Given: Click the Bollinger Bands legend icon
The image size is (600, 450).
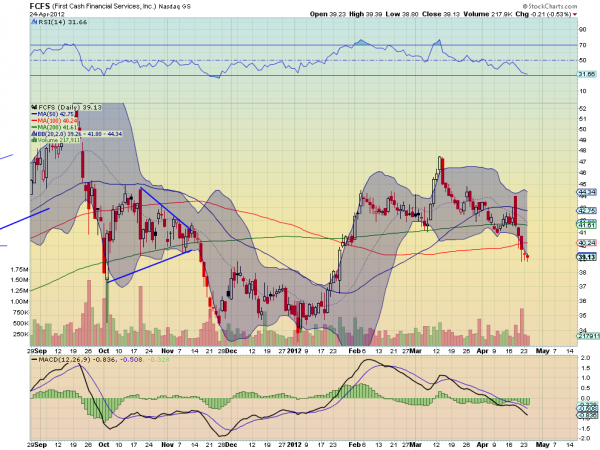Looking at the screenshot, I should point(34,134).
